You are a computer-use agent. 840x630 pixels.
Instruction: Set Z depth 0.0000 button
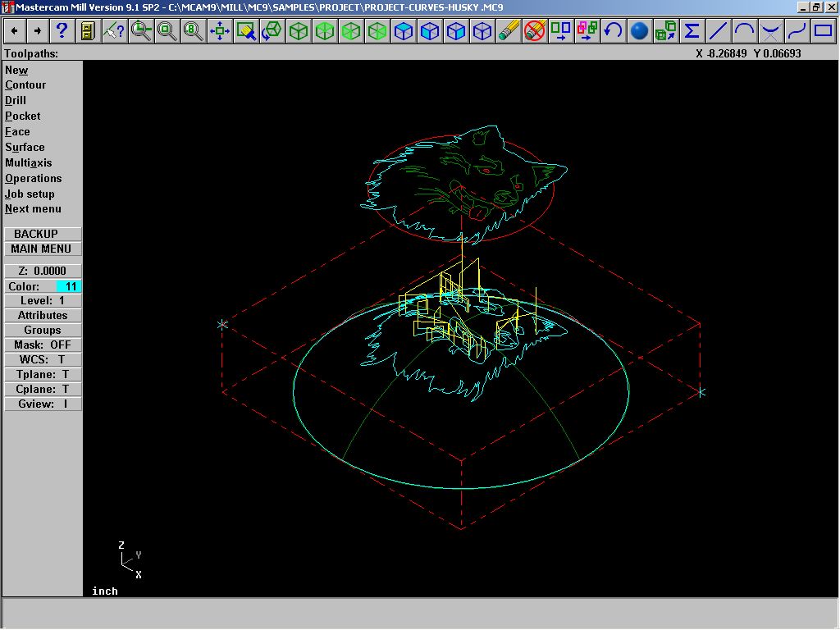coord(43,271)
